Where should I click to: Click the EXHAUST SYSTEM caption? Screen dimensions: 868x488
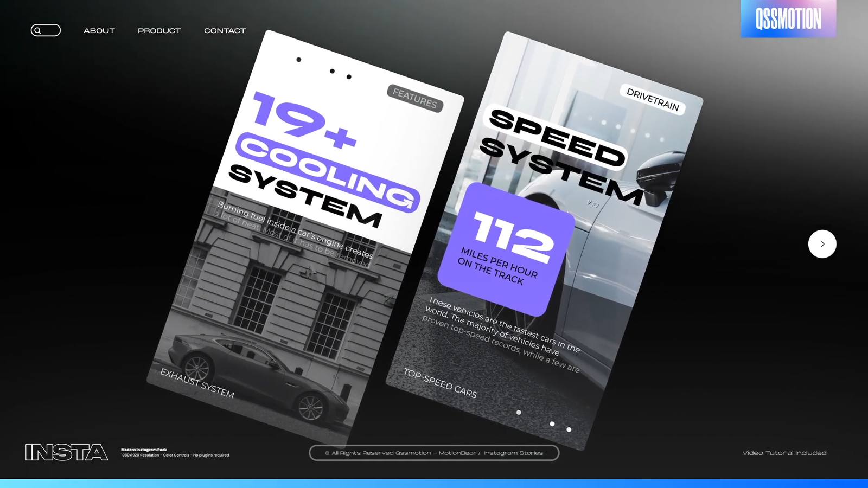197,383
